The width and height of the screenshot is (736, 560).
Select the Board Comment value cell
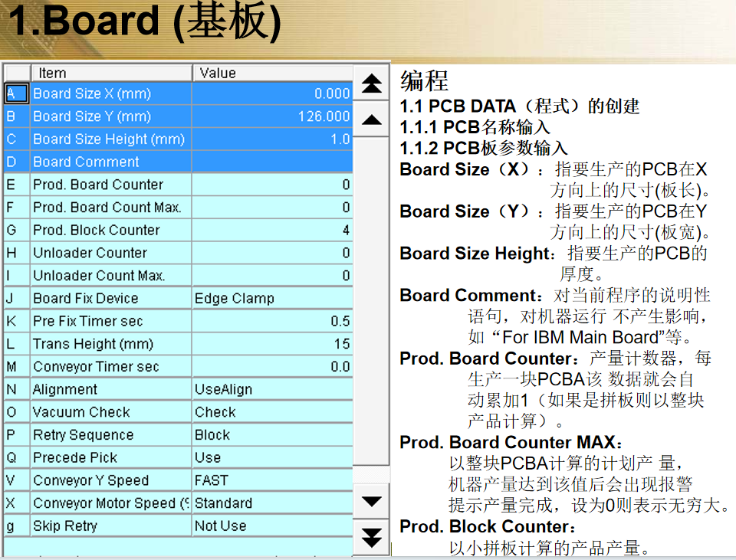click(272, 162)
